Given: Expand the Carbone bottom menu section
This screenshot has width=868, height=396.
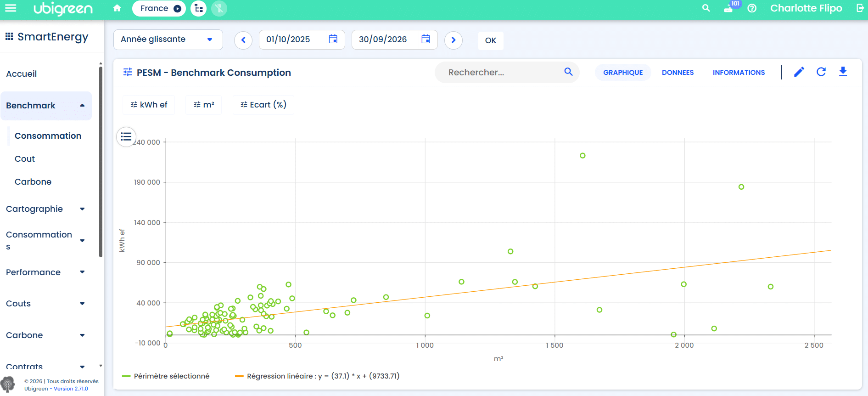Looking at the screenshot, I should click(46, 335).
